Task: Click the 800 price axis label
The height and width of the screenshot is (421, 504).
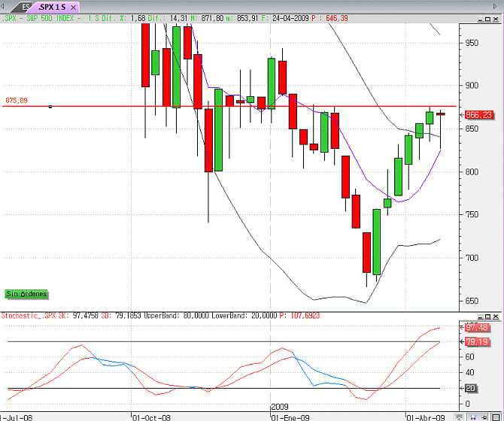Action: tap(472, 172)
